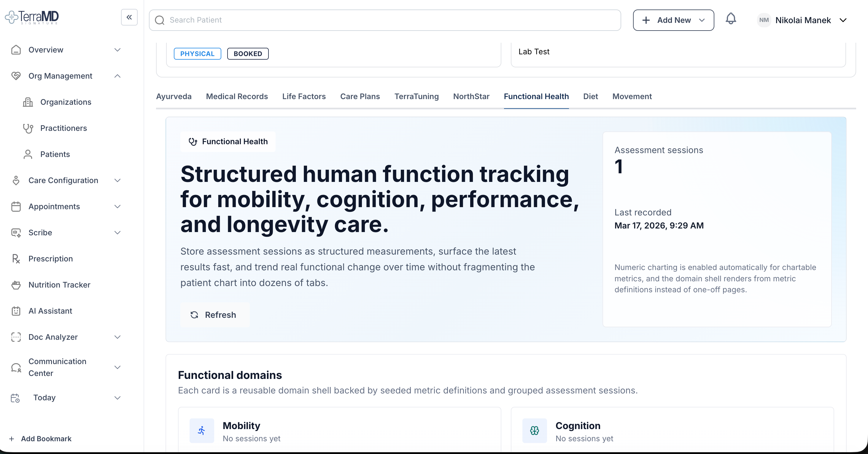Image resolution: width=868 pixels, height=454 pixels.
Task: Switch to the Medical Records tab
Action: [237, 97]
